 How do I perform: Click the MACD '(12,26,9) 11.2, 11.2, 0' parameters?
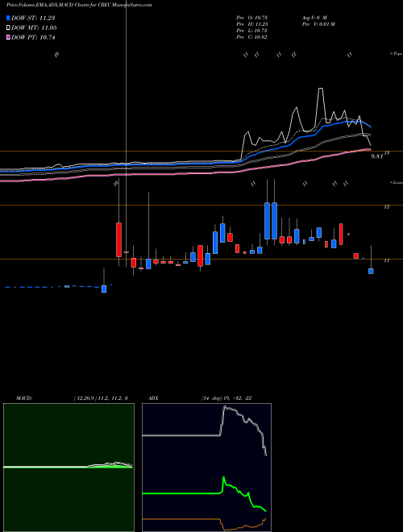tap(101, 398)
